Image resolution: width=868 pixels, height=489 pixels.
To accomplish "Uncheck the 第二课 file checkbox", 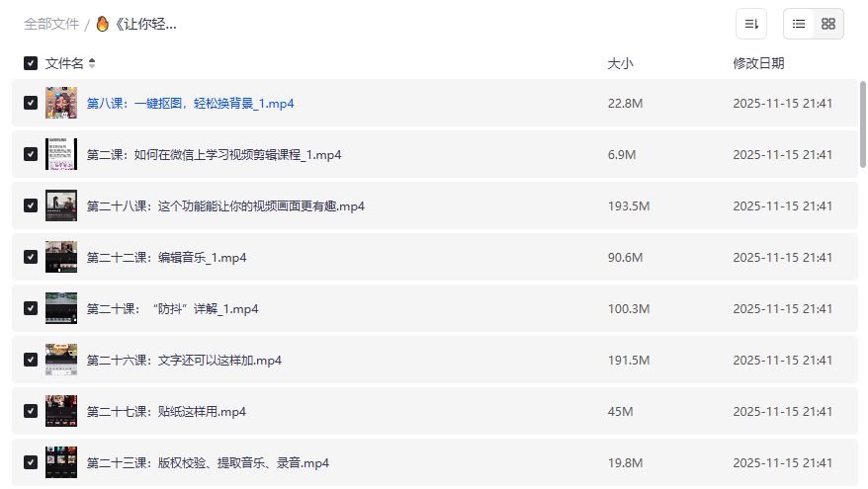I will [31, 154].
